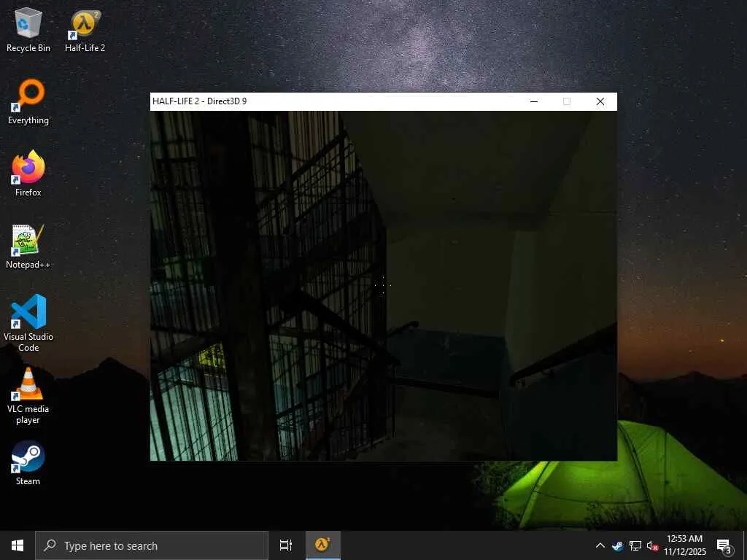Click the Half-Life 2 taskbar button
Image resolution: width=747 pixels, height=560 pixels.
[322, 545]
